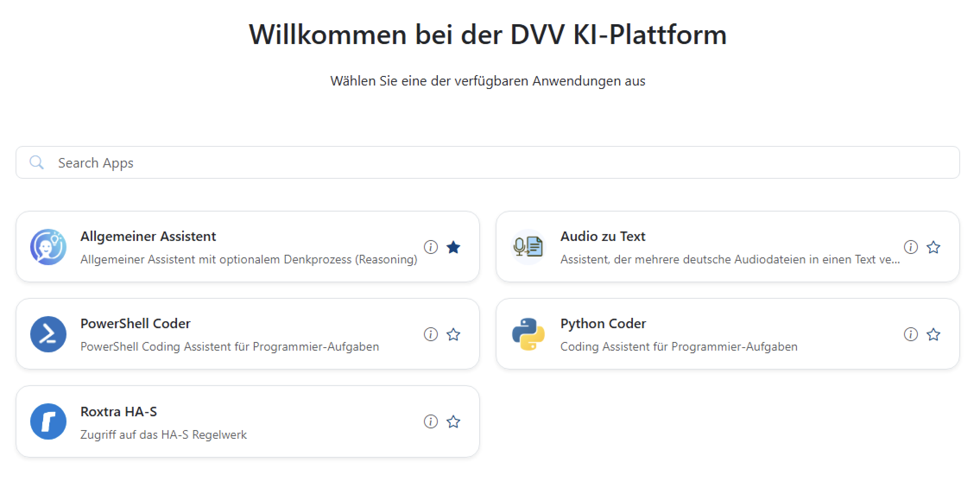Open the Roxtra HA-S icon
980x494 pixels.
(x=49, y=421)
